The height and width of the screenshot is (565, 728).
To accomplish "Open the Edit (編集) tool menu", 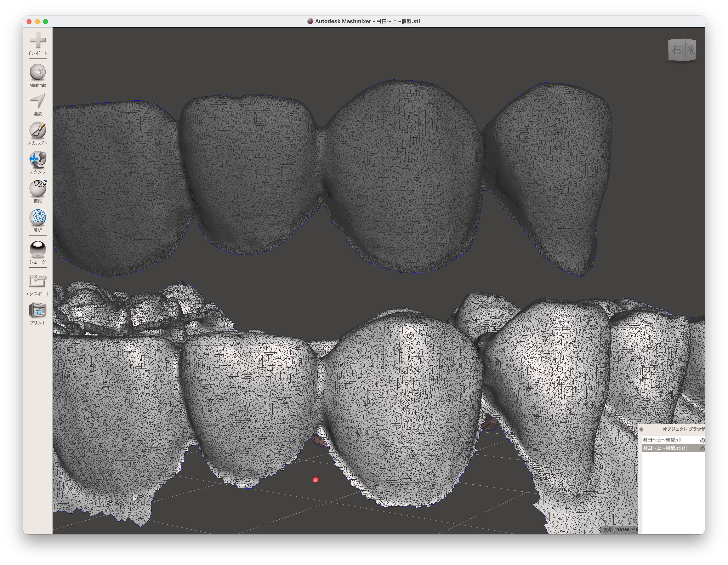I will click(38, 188).
